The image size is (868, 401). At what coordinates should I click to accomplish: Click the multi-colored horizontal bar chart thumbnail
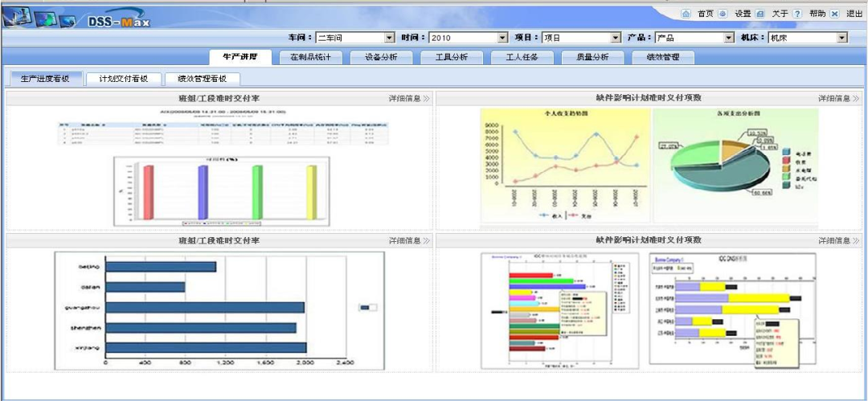pyautogui.click(x=558, y=310)
